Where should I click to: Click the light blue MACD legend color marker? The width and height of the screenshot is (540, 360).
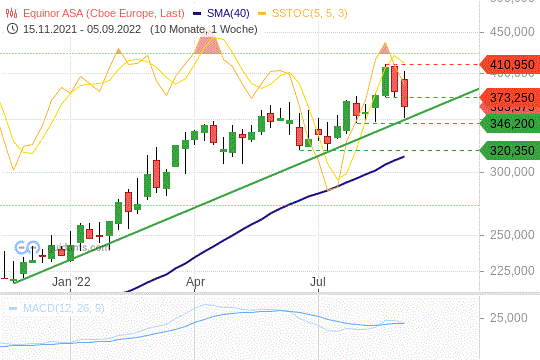[13, 308]
